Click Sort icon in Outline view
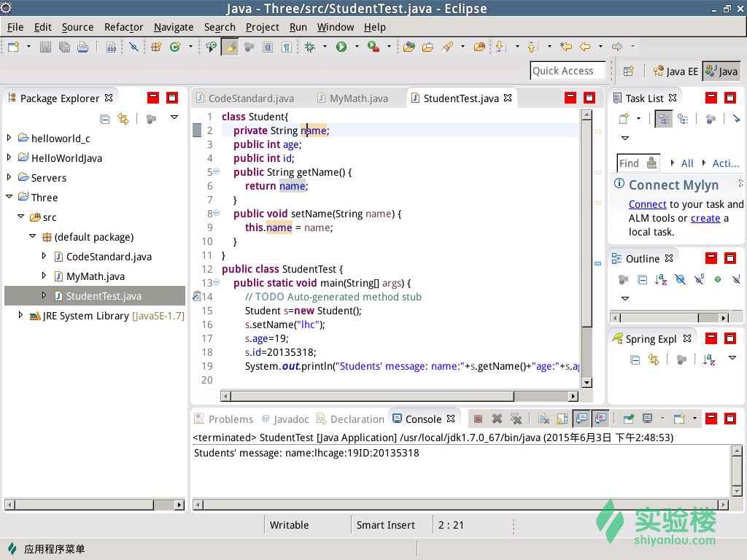 (x=661, y=279)
